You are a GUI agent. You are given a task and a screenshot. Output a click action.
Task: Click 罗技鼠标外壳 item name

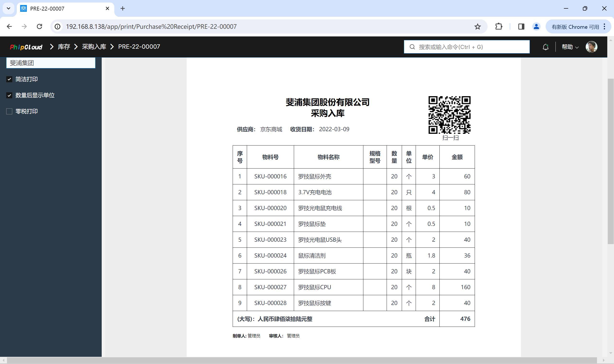pos(314,176)
